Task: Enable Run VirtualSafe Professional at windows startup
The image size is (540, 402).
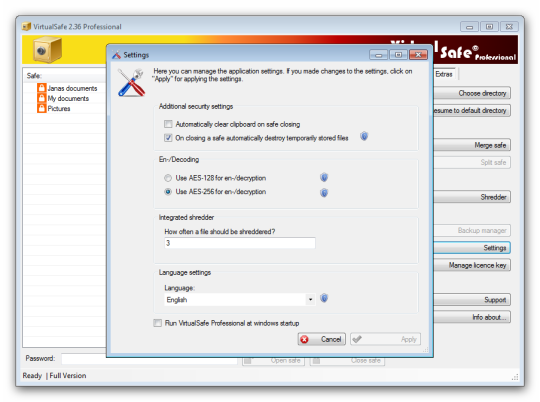Action: click(x=157, y=323)
